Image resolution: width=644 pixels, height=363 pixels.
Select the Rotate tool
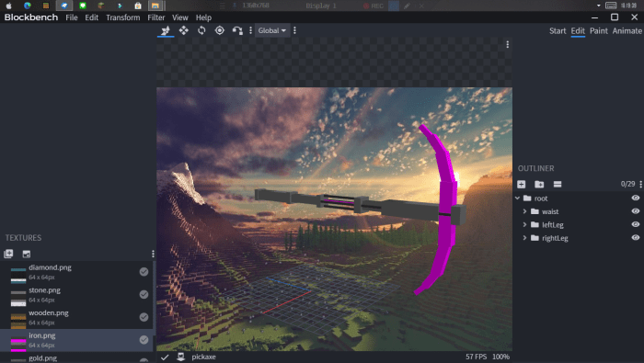click(x=201, y=30)
